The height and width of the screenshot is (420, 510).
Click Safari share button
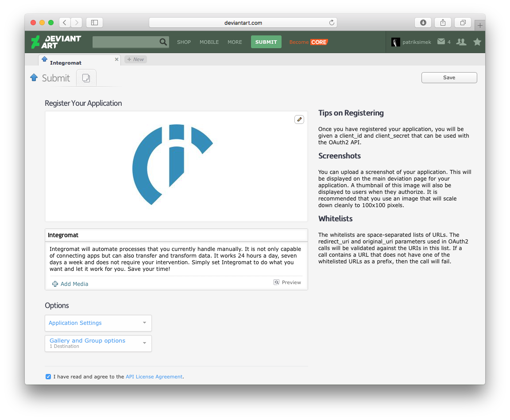[443, 23]
